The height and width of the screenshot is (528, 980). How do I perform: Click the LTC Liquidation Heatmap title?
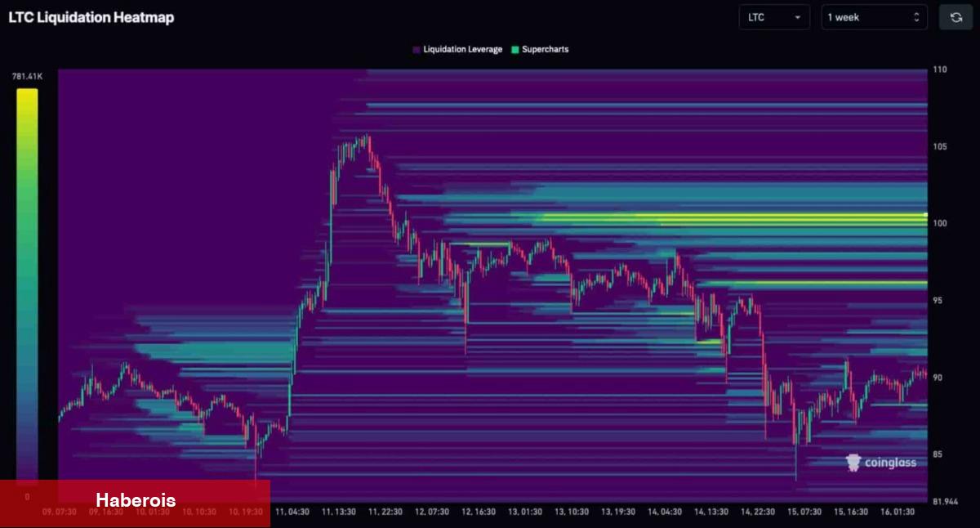click(x=91, y=17)
